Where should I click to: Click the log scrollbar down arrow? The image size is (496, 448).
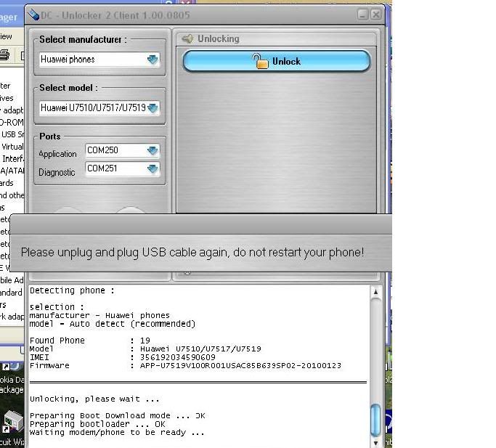pos(375,443)
